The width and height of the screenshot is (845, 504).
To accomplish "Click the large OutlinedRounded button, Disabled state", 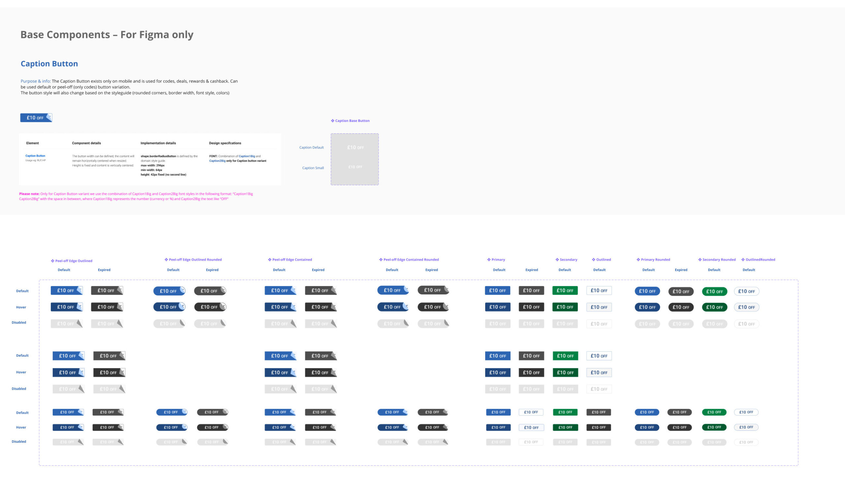I will point(747,324).
